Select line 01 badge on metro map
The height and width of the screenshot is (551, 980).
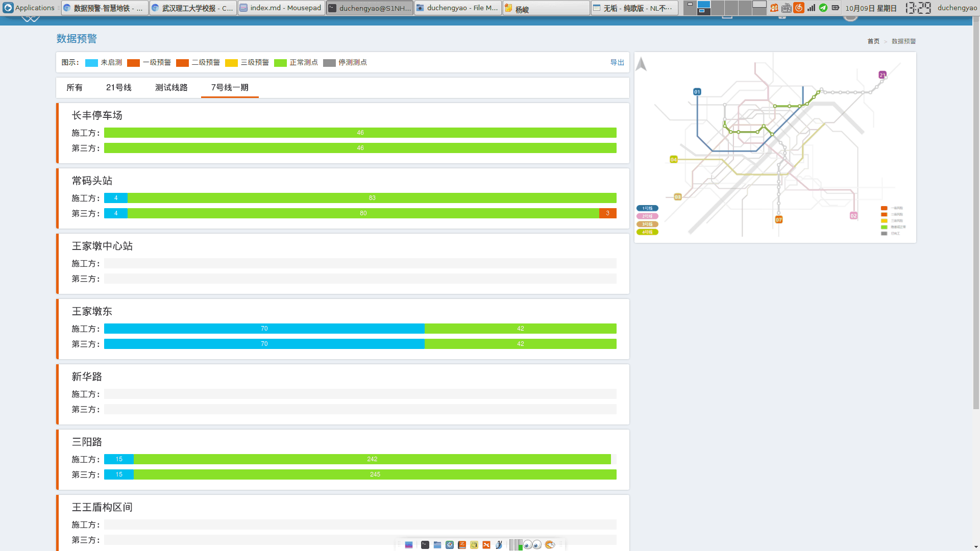pyautogui.click(x=697, y=92)
